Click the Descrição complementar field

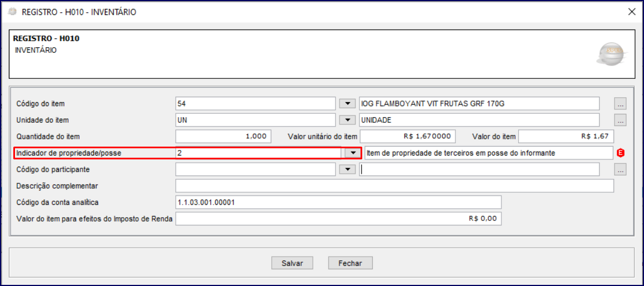[x=394, y=185]
